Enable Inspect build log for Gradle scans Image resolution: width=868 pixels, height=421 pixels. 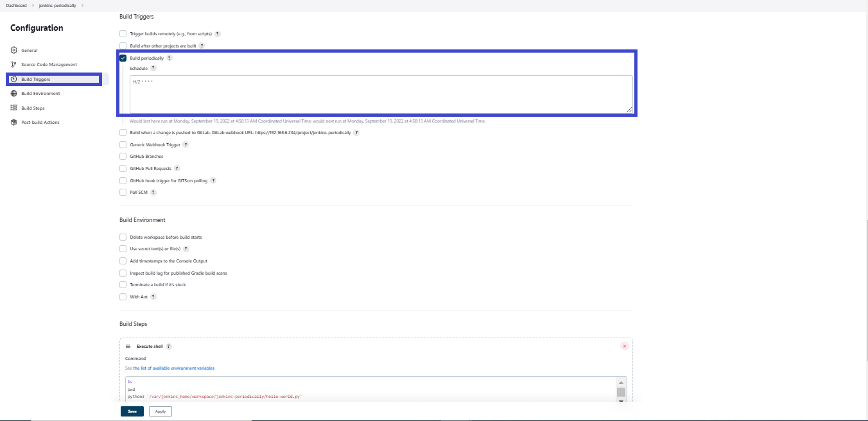(123, 273)
